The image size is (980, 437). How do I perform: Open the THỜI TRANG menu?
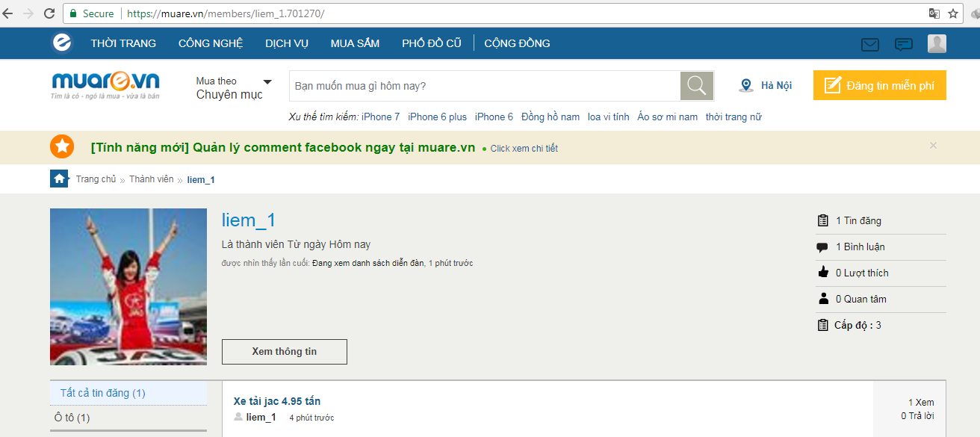123,43
